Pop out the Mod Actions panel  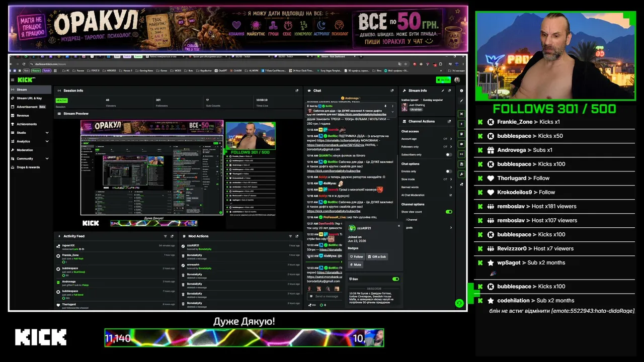coord(297,236)
